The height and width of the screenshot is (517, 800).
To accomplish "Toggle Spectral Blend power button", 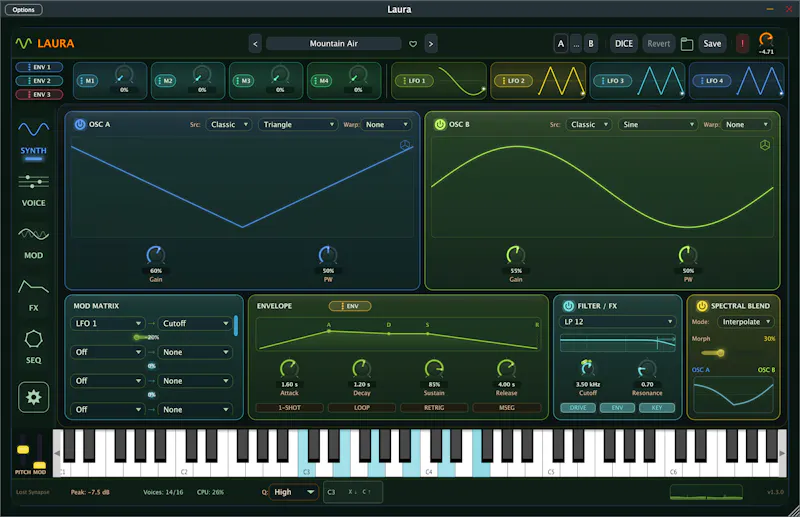I will pyautogui.click(x=702, y=306).
